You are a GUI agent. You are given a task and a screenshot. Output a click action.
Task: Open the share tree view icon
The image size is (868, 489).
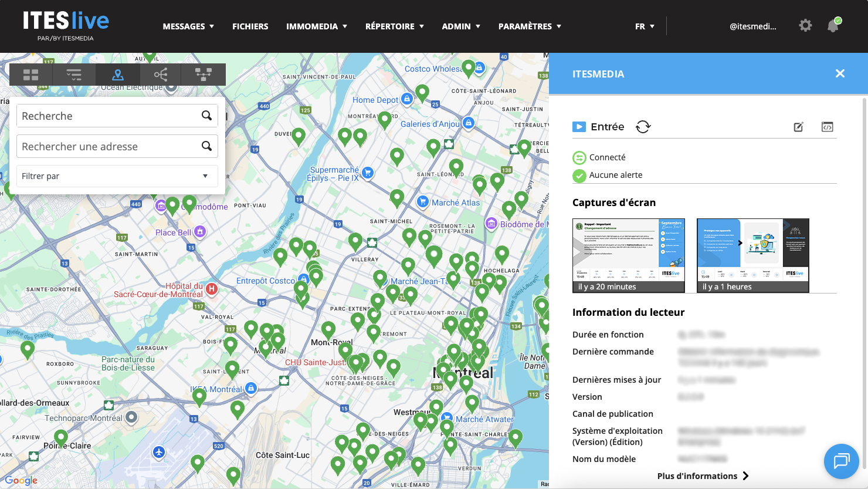pos(161,75)
